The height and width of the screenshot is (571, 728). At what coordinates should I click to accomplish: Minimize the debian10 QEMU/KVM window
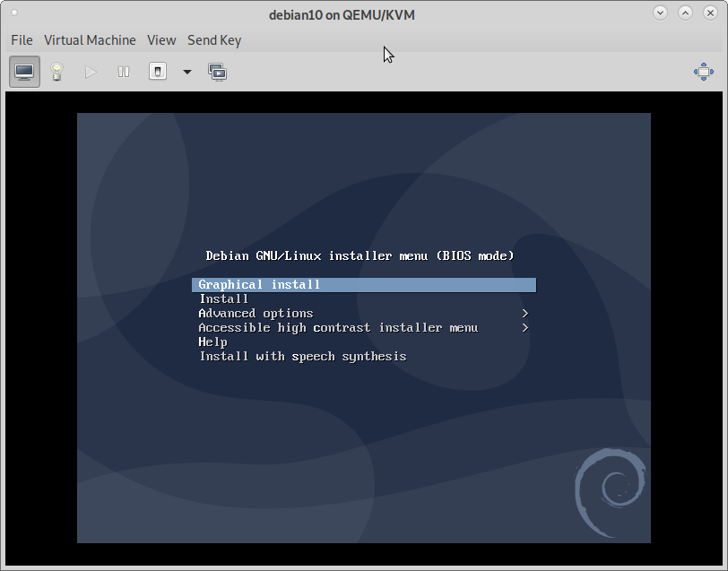click(661, 13)
